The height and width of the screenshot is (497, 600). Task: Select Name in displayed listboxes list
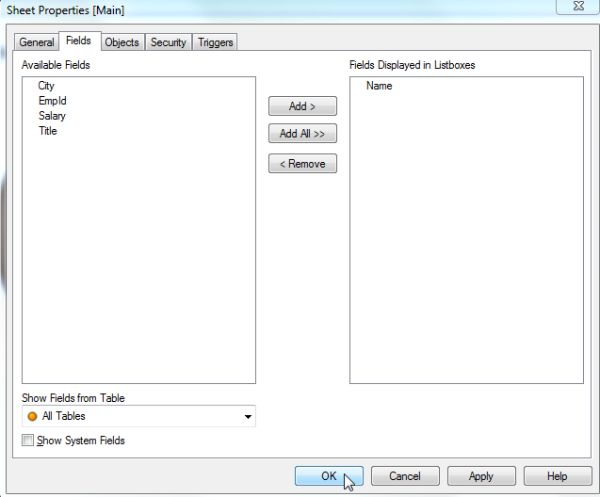379,86
